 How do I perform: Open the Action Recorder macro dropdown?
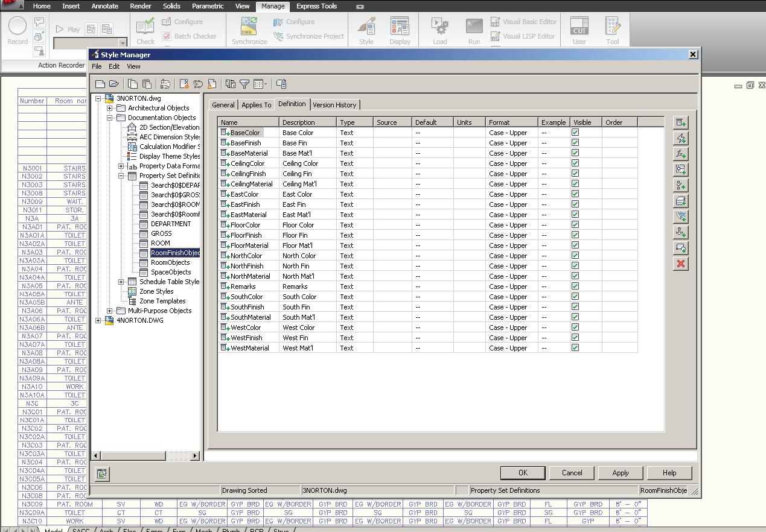click(123, 43)
